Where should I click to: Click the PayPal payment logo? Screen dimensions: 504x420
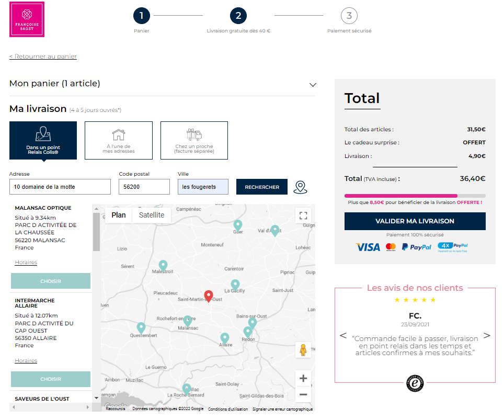click(417, 247)
